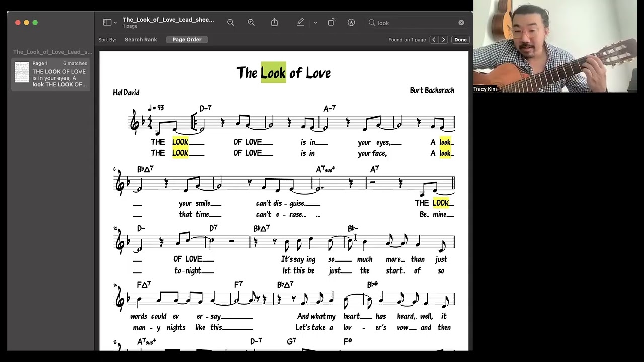This screenshot has width=644, height=362.
Task: Click the search magnifier icon
Action: tap(372, 23)
